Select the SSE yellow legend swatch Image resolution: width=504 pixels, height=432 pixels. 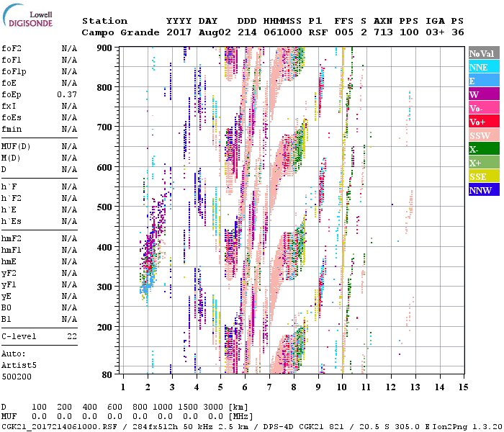point(484,176)
